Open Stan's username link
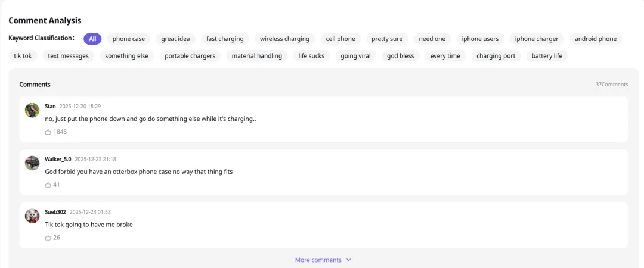This screenshot has height=268, width=644. tap(50, 106)
